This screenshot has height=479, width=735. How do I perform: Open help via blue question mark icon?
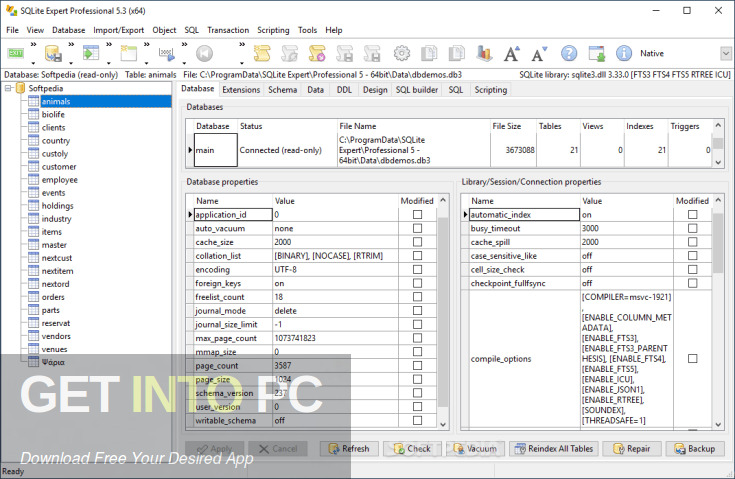(x=569, y=53)
